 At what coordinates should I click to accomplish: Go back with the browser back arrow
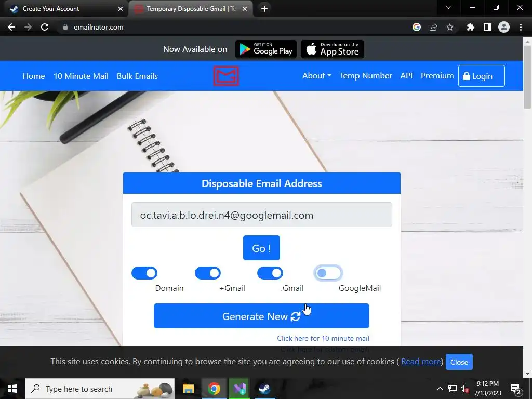click(x=11, y=27)
